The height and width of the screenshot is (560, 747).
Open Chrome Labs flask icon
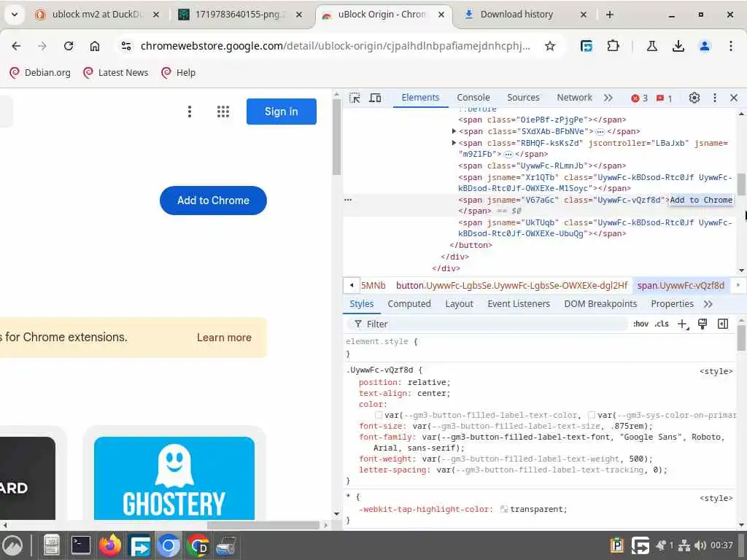[x=651, y=46]
